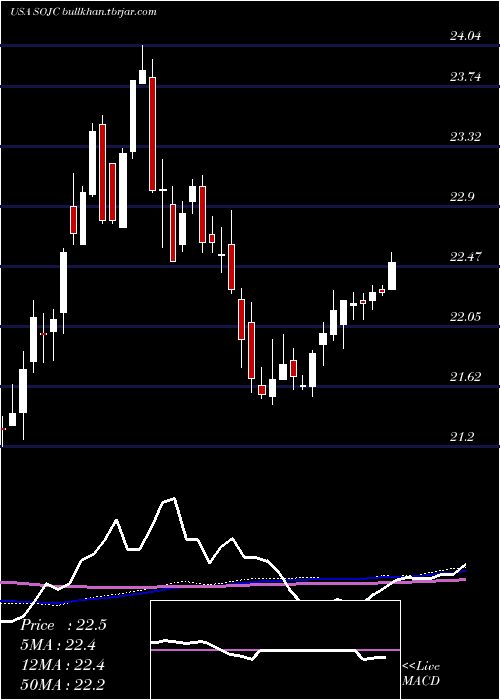Click the USA SOJC bullkhan.tbrjar.com title text
Image resolution: width=500 pixels, height=700 pixels.
(x=83, y=12)
